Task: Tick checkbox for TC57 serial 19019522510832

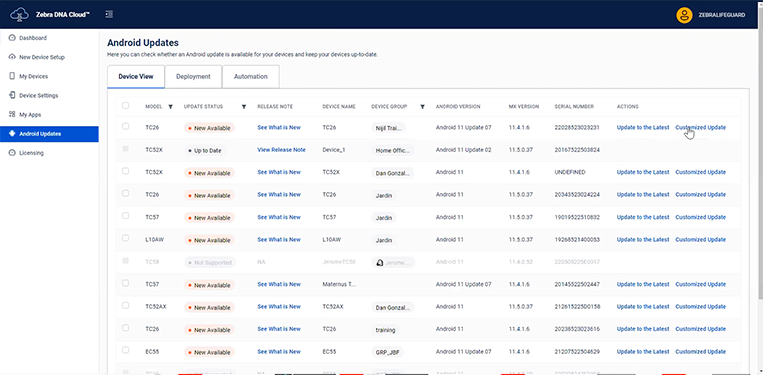Action: [126, 216]
